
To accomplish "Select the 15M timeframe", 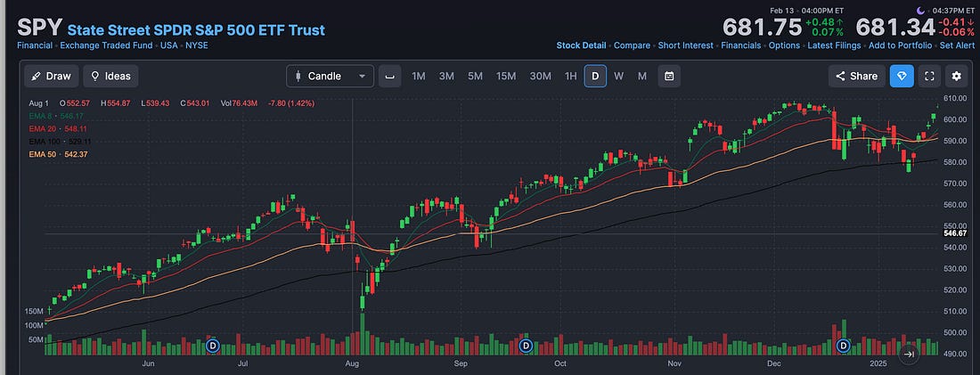I will click(x=506, y=77).
